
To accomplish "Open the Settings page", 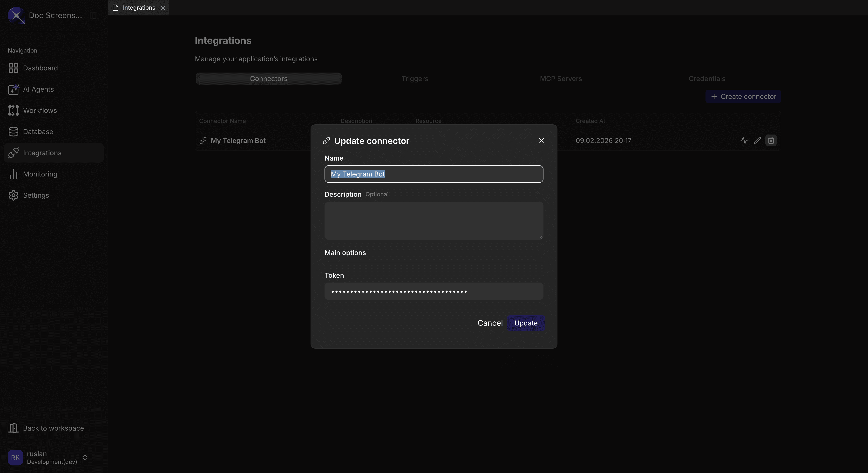I will pos(36,195).
